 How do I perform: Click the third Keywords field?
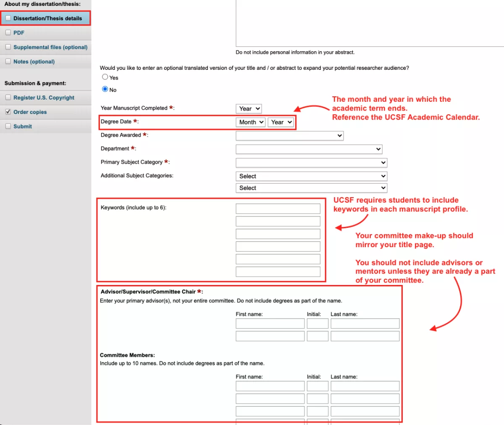click(x=278, y=234)
